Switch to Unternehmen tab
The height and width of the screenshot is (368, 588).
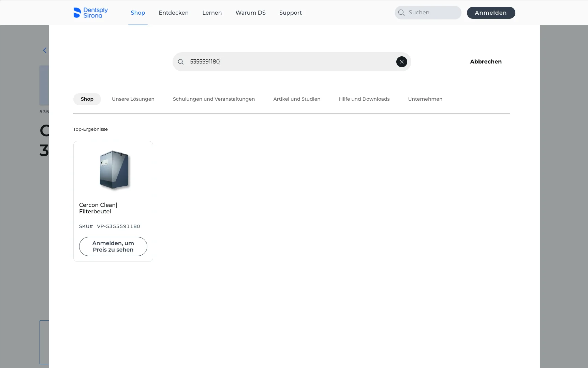pyautogui.click(x=425, y=99)
